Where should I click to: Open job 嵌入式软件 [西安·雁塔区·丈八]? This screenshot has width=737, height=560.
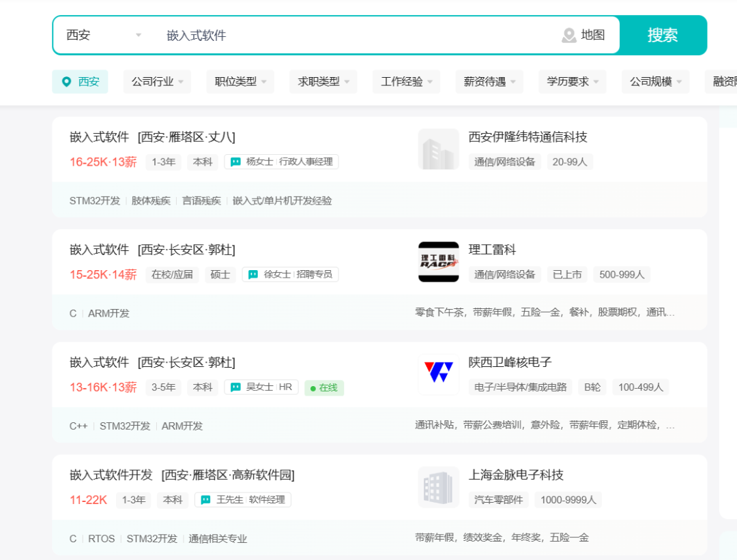coord(152,137)
